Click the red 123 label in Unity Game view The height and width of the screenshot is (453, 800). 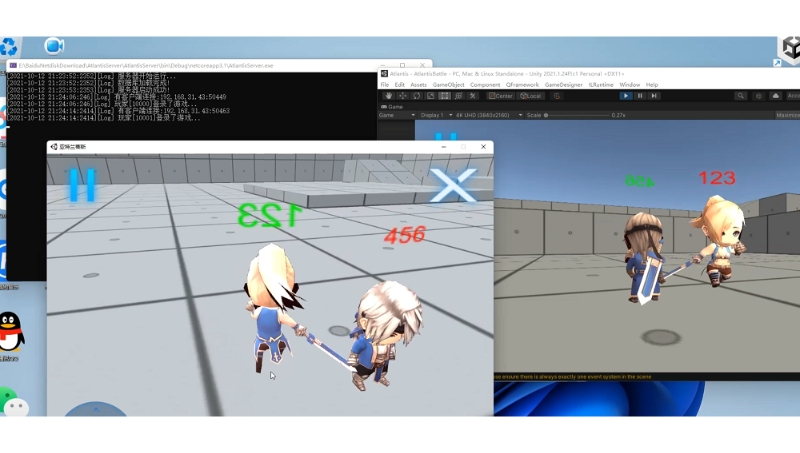[717, 178]
